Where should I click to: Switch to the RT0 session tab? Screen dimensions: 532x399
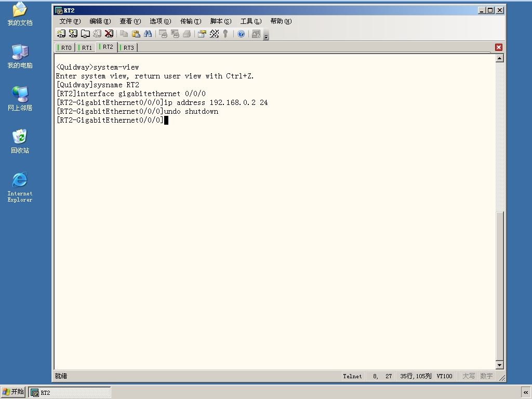tap(65, 48)
